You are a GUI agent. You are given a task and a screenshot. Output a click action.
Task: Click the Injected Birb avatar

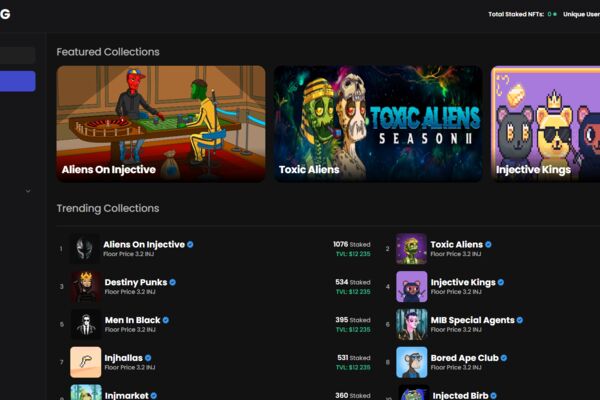point(414,392)
